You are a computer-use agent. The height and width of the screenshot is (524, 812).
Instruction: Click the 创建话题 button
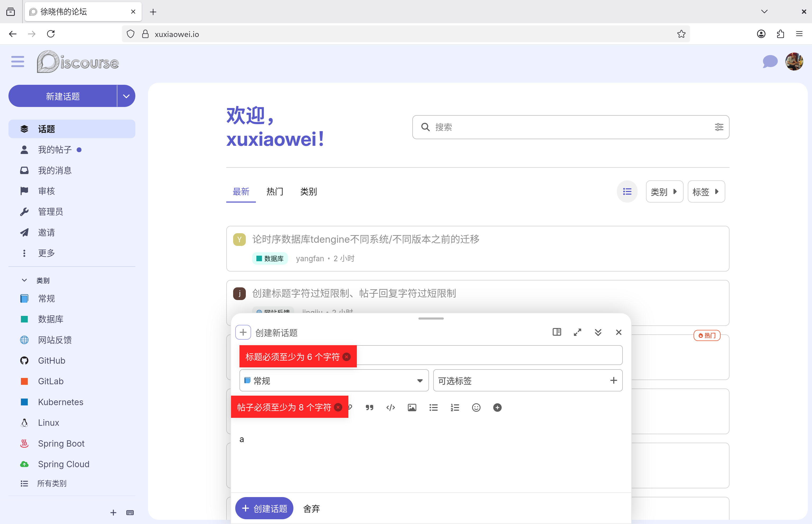(x=264, y=508)
